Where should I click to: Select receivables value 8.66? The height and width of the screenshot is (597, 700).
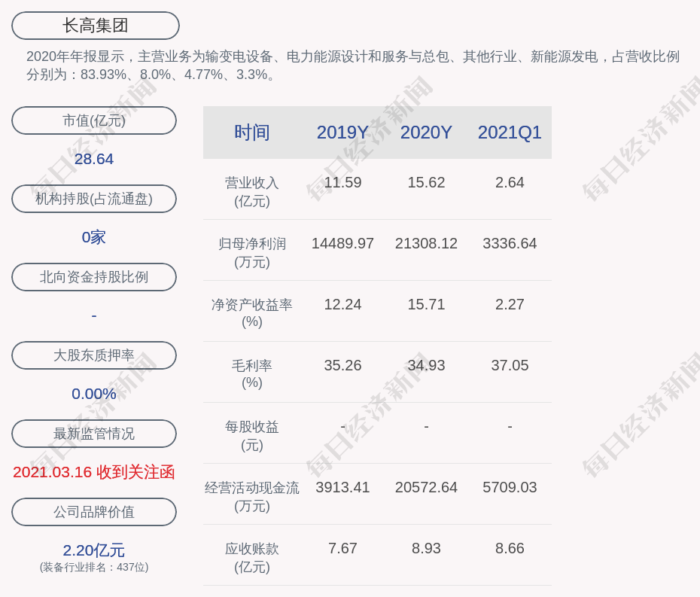click(x=510, y=548)
